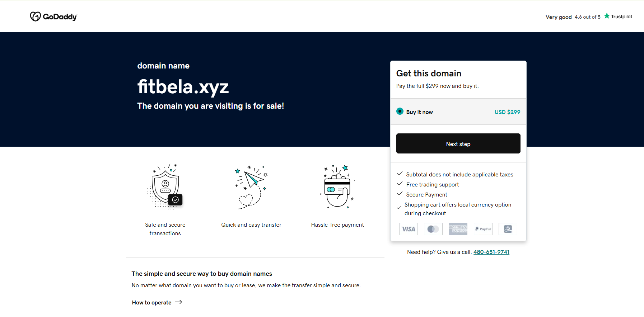Click the fitbela.xyz domain name heading

coord(183,87)
